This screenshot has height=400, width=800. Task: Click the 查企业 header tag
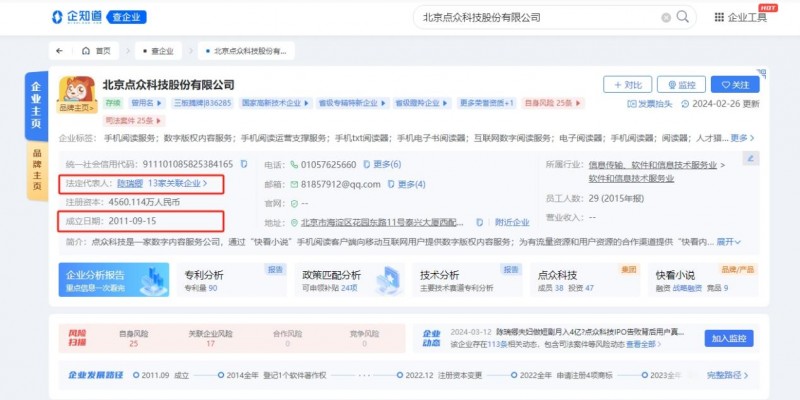[126, 17]
